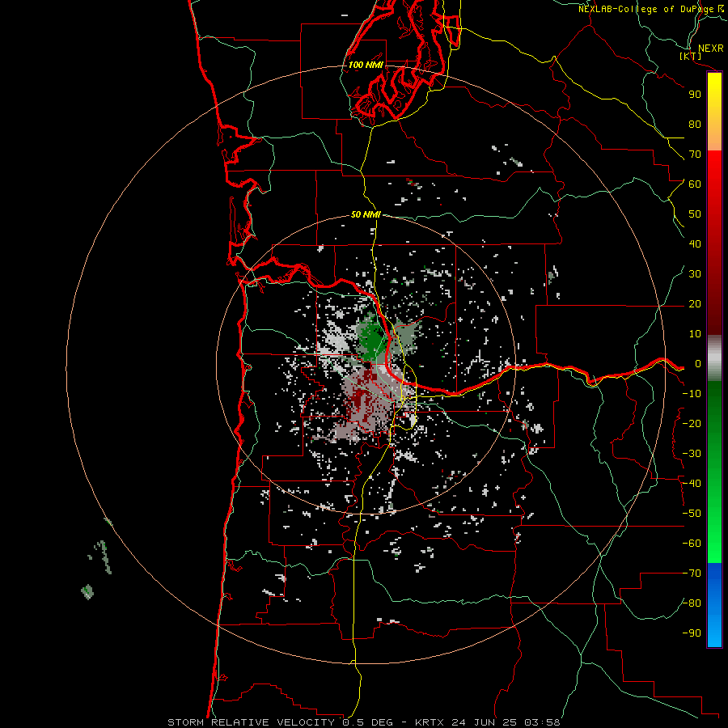728x728 pixels.
Task: Click the 'NEXR' label above the color scale
Action: click(711, 49)
